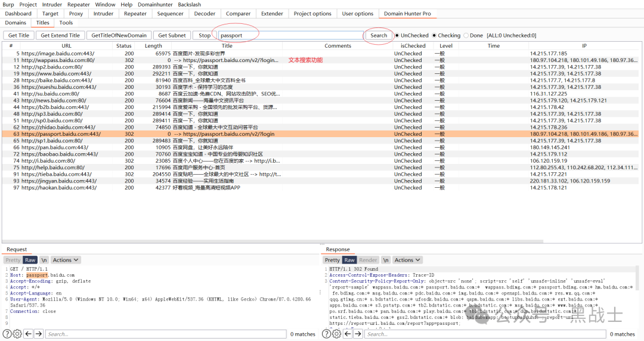
Task: Open the Burp menu
Action: 8,5
